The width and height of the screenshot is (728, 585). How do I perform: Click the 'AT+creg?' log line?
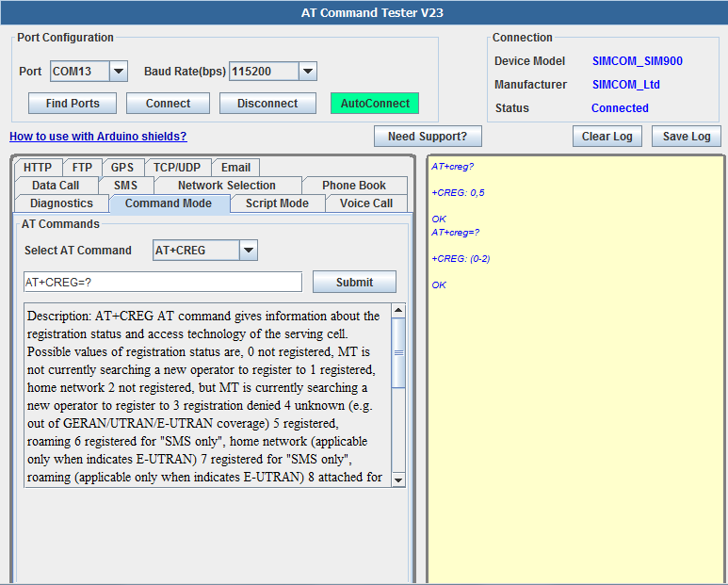coord(453,166)
